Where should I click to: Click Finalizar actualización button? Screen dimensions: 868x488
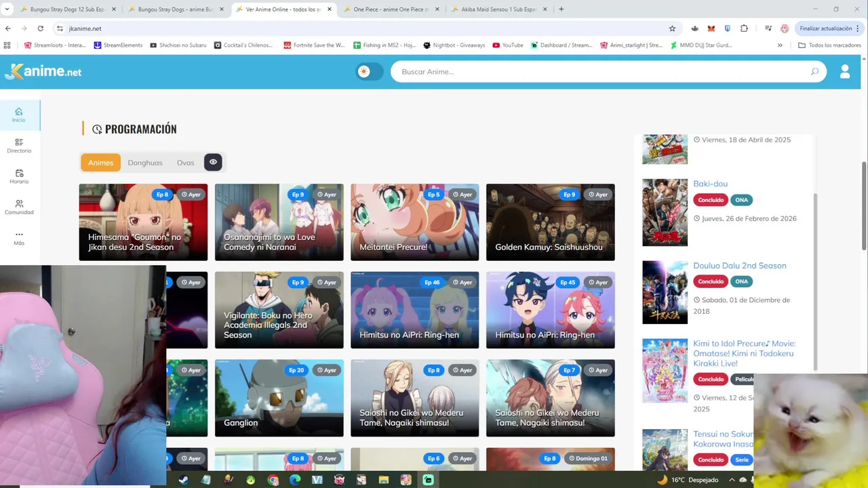coord(830,28)
